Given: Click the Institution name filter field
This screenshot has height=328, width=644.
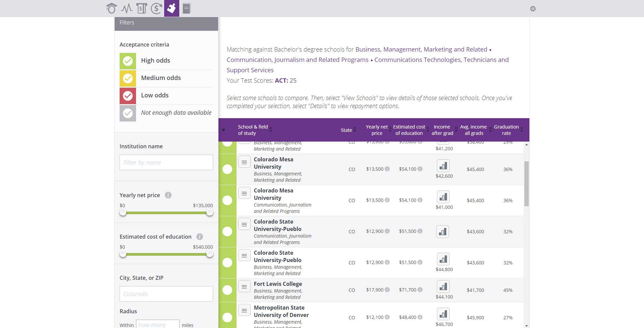Looking at the screenshot, I should (166, 162).
